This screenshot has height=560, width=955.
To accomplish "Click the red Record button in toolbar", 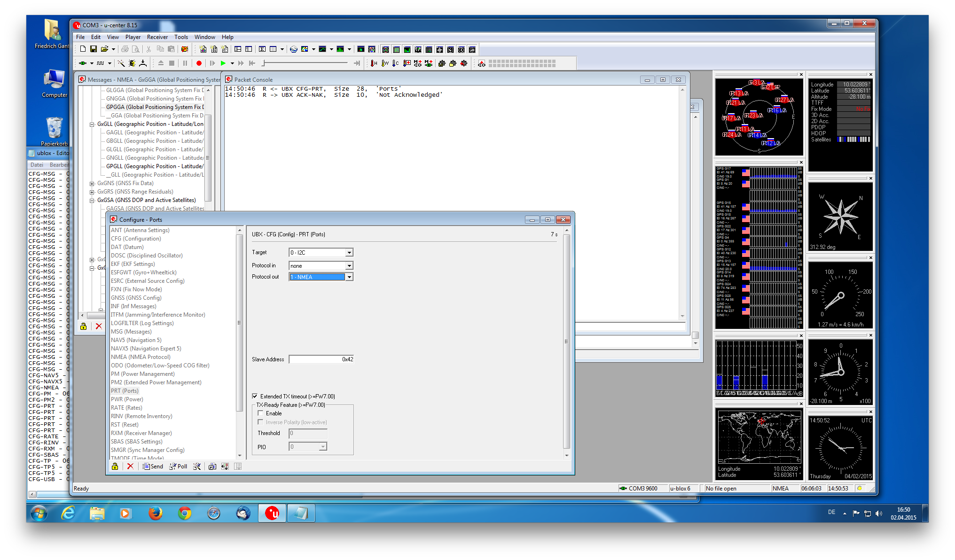I will [199, 63].
